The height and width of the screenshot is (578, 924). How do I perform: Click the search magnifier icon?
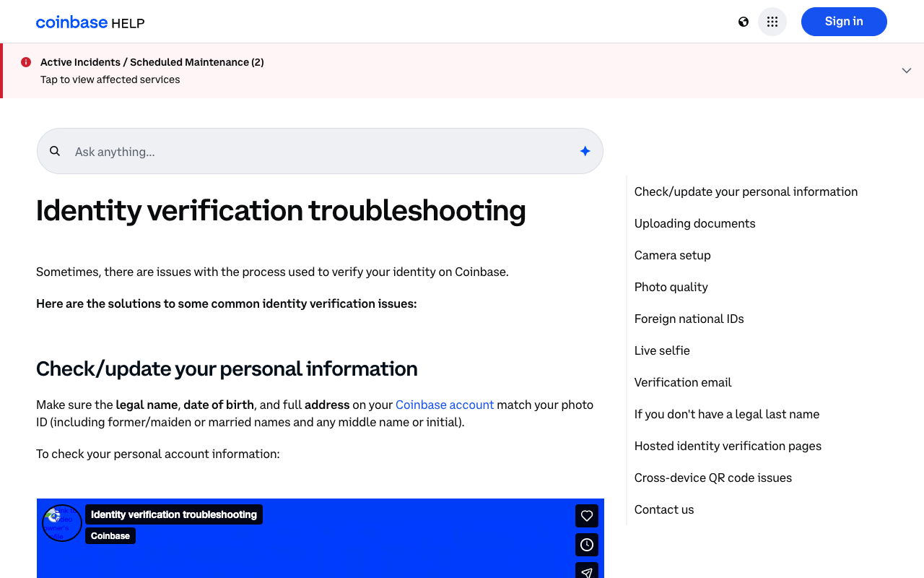click(x=55, y=151)
